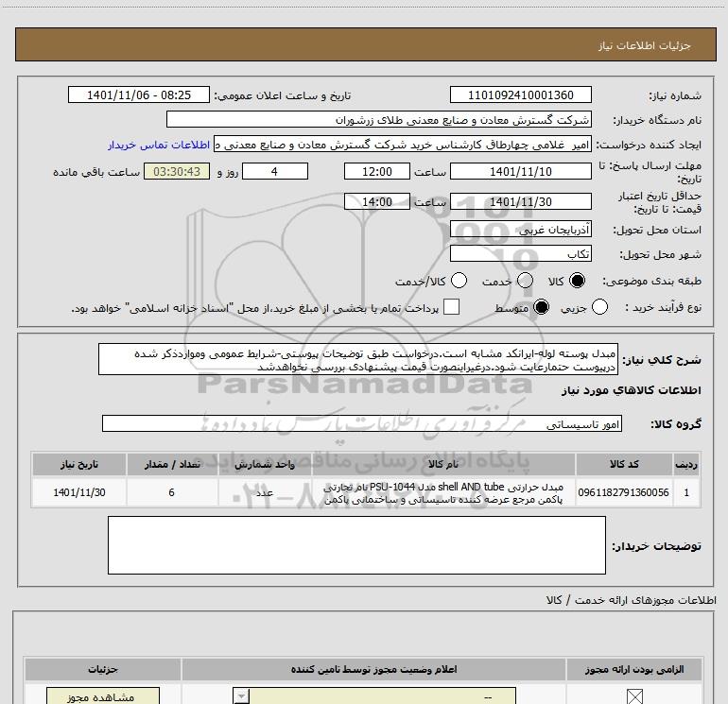
Task: Click the response deadline date 1401/11/10
Action: 520,172
